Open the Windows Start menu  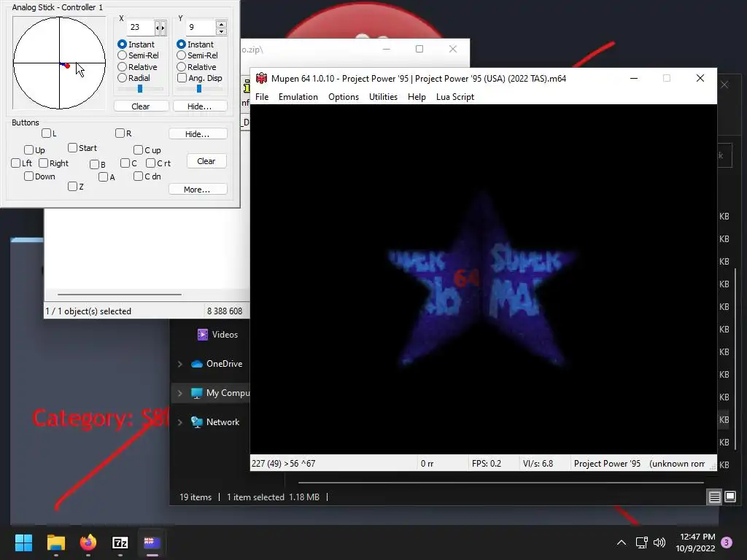pyautogui.click(x=23, y=542)
